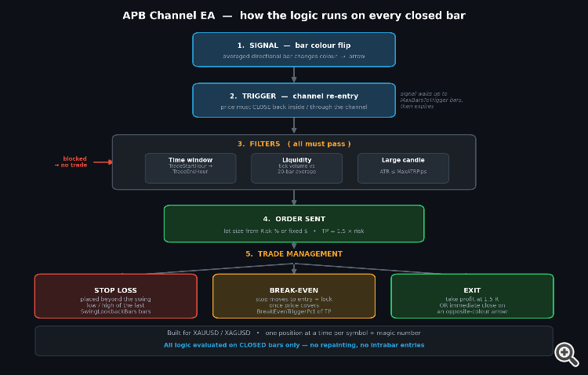Click the 'Large candle' filter card
Viewport: 588px width, 375px height.
pos(403,168)
